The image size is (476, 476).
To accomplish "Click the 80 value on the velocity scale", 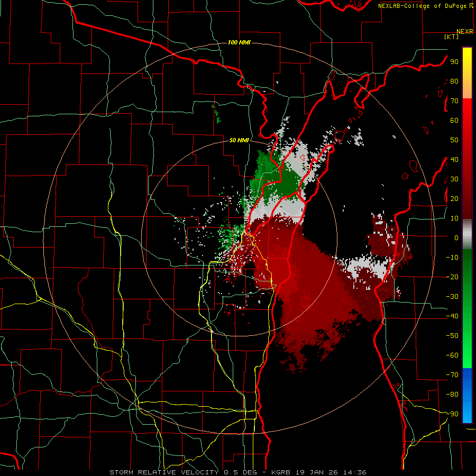I will pyautogui.click(x=454, y=81).
